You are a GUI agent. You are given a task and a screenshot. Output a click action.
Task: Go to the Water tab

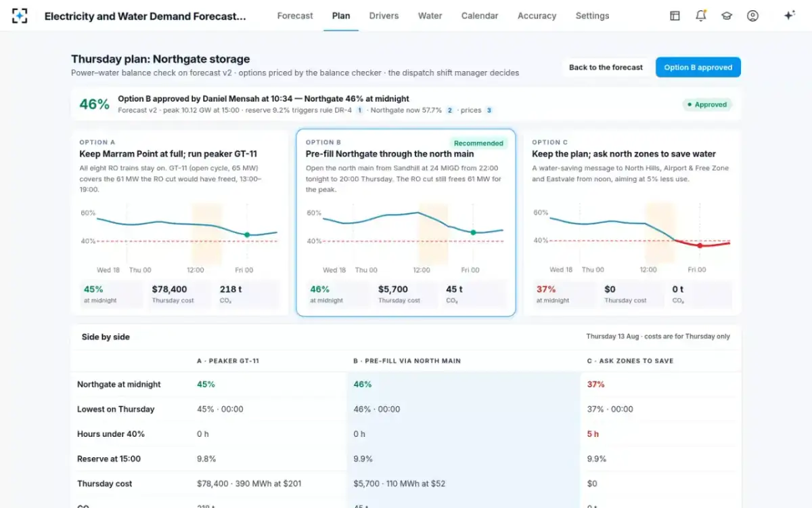(430, 16)
